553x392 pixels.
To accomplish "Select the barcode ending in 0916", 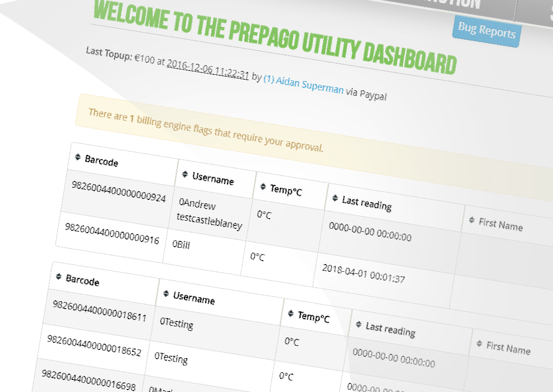I will [x=112, y=233].
